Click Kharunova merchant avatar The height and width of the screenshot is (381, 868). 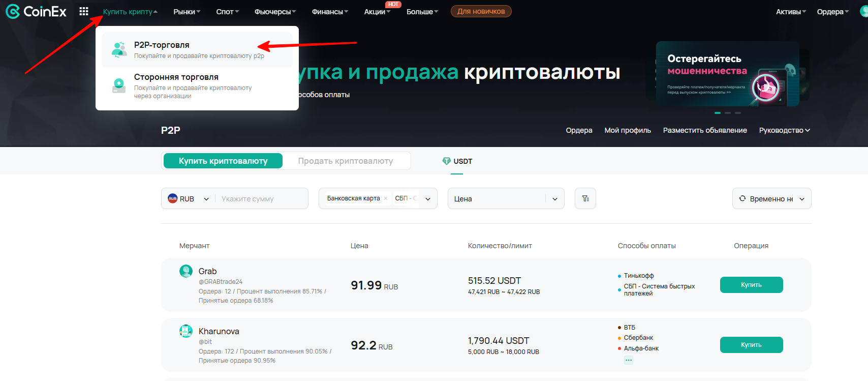tap(186, 331)
